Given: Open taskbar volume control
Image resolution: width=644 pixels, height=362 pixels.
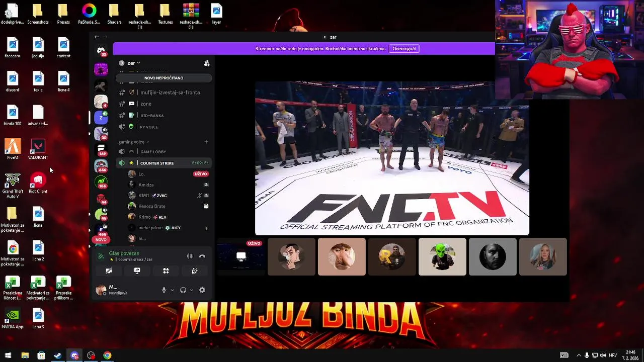Looking at the screenshot, I should [603, 355].
